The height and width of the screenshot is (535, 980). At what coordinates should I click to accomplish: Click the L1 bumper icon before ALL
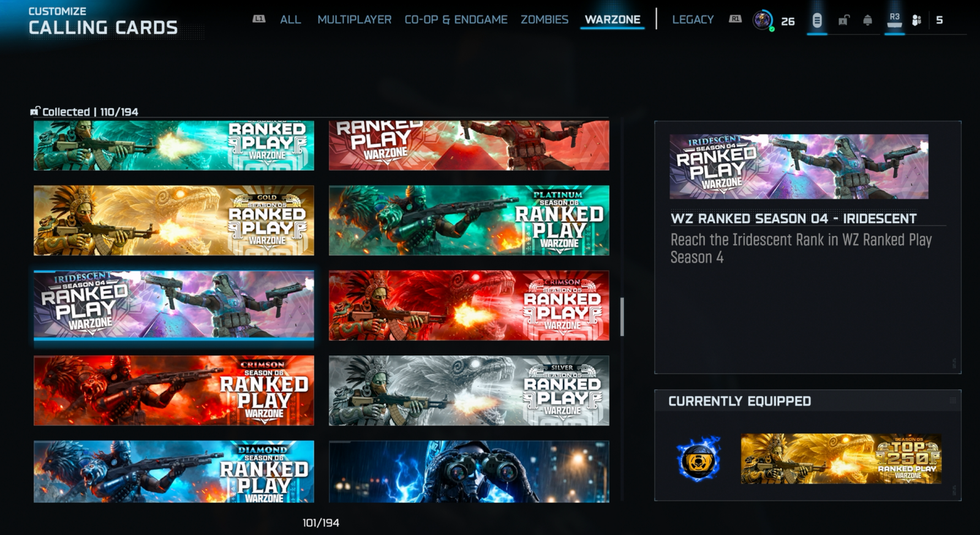point(259,19)
